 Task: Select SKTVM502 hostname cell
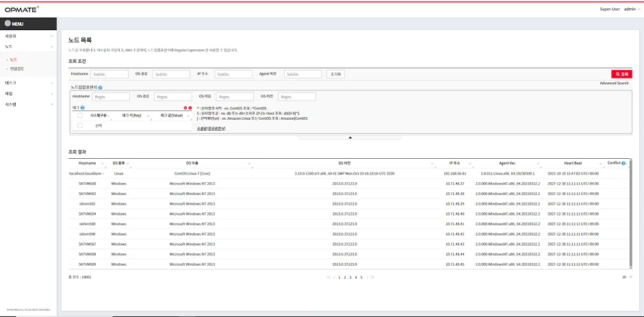(88, 194)
